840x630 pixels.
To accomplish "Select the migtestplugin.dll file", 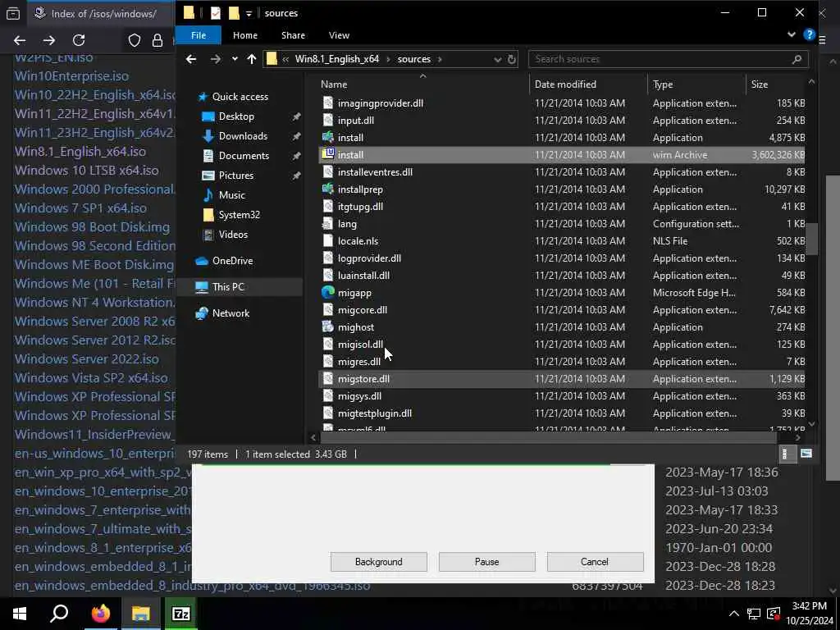I will click(562, 413).
